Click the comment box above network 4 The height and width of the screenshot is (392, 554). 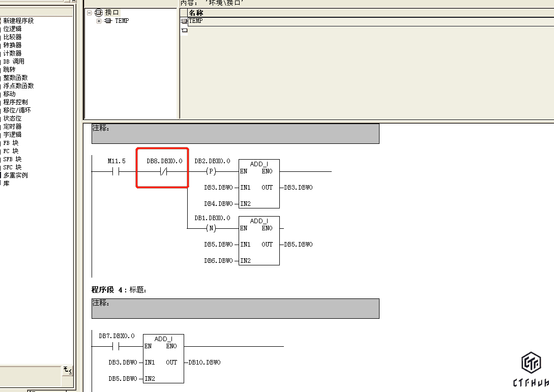tap(235, 309)
